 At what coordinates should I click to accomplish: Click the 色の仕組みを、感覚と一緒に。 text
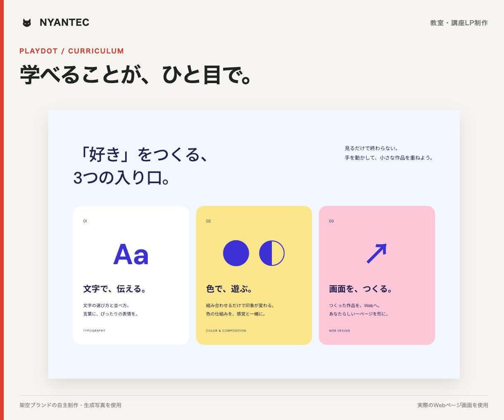[236, 314]
